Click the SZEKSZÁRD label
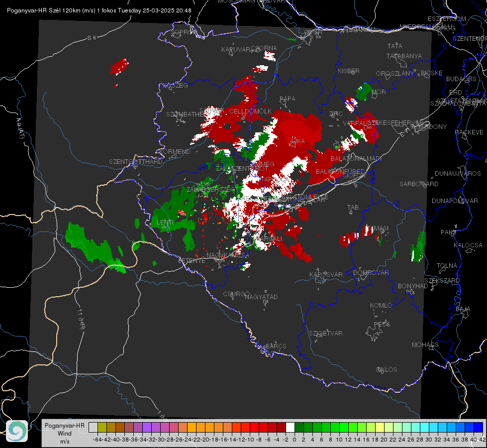 click(x=442, y=281)
